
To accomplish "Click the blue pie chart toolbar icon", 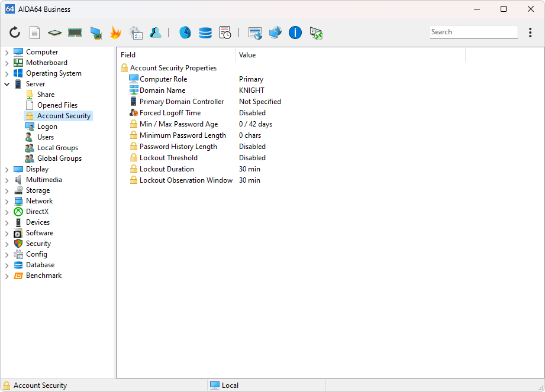I will [185, 33].
